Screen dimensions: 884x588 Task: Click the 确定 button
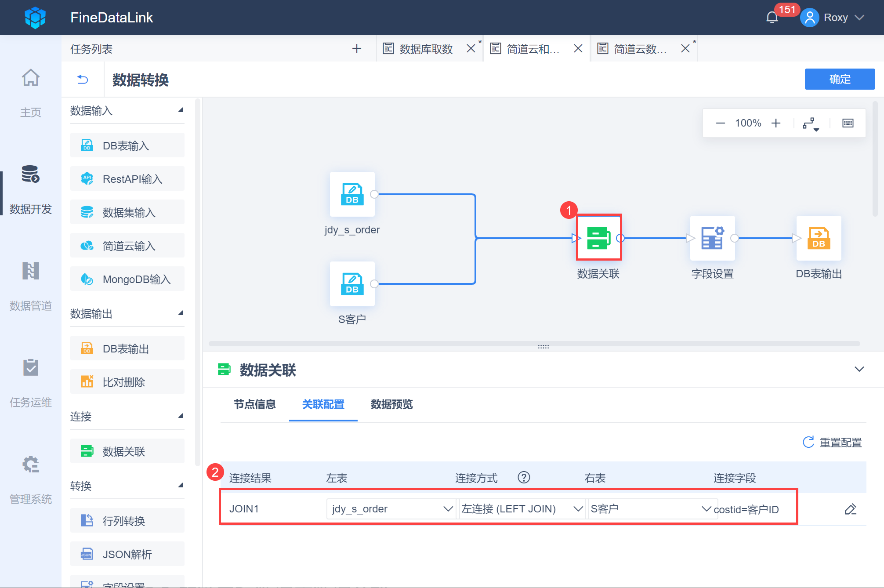[839, 79]
